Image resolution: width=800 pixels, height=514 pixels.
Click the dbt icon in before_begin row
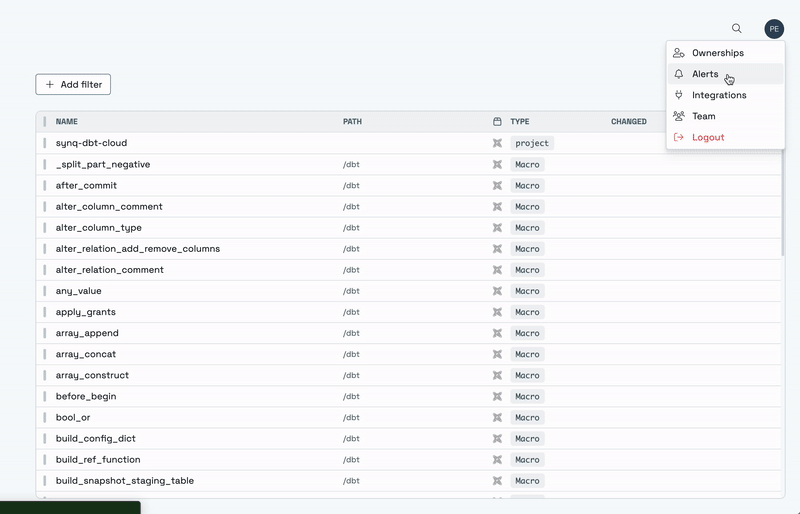click(497, 397)
